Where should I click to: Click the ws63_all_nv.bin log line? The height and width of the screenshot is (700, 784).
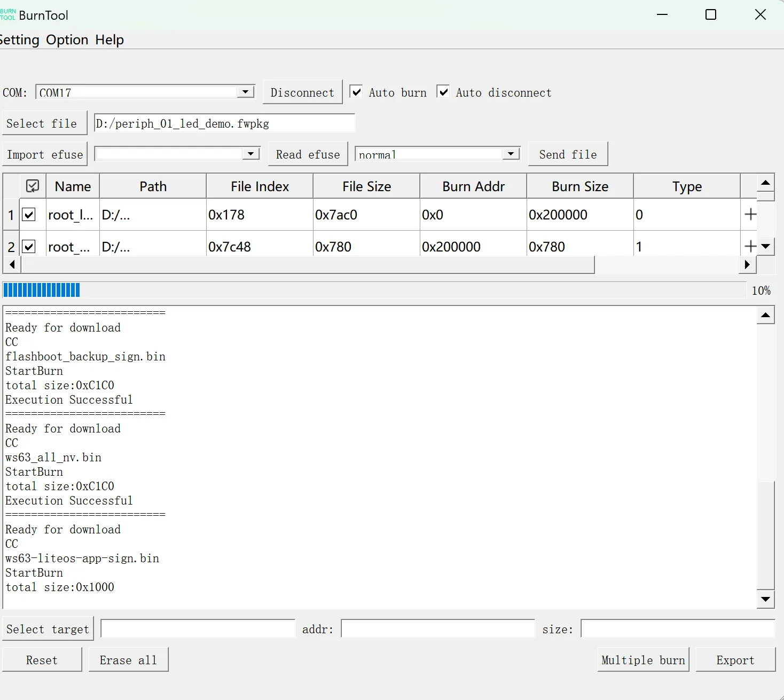(x=53, y=458)
